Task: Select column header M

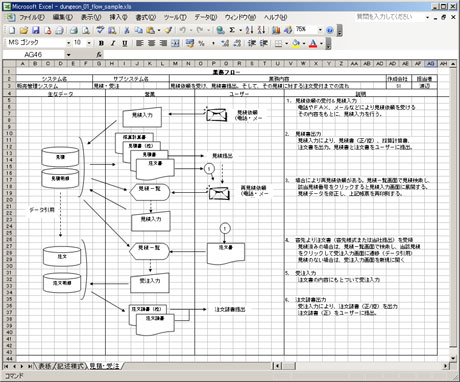Action: (x=176, y=63)
